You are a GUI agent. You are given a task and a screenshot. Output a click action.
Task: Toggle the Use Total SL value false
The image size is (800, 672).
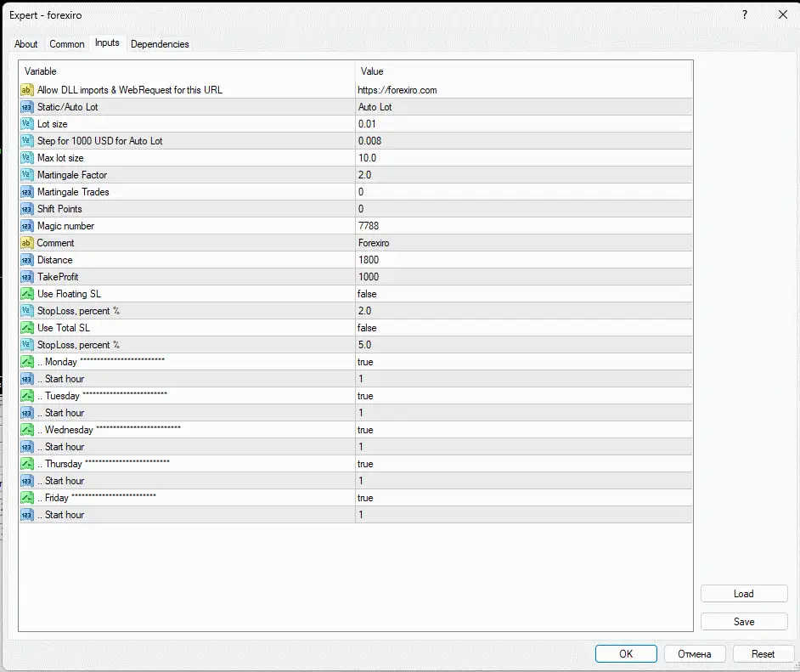tap(367, 328)
